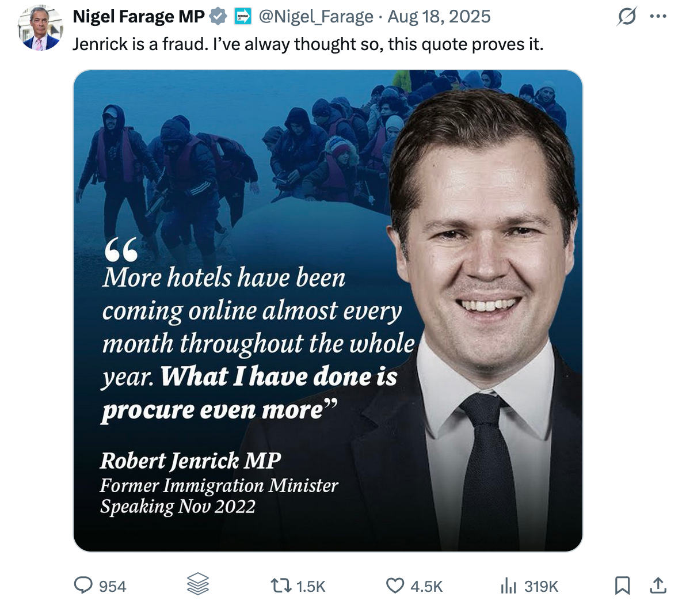This screenshot has height=616, width=686.
Task: Open the @Nigel_Farage handle link
Action: tap(316, 17)
